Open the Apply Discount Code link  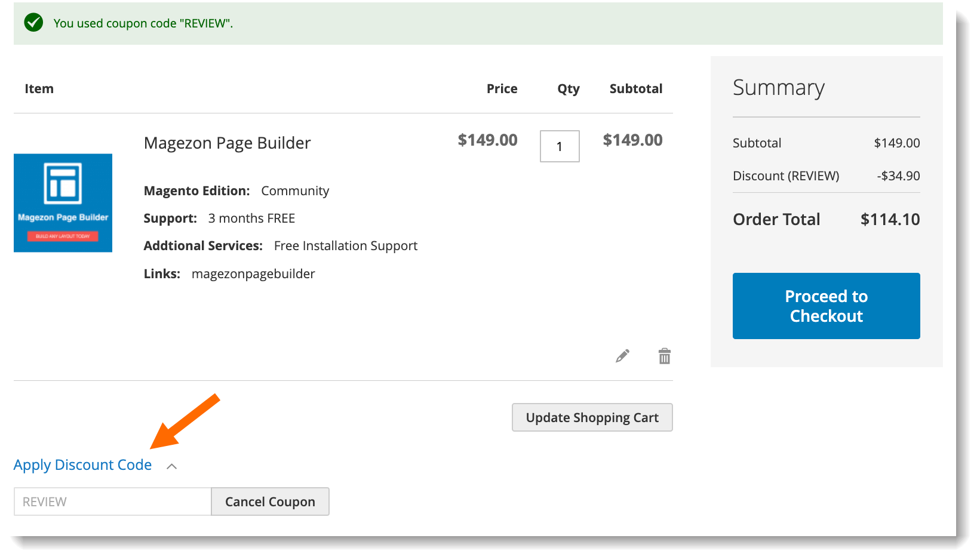coord(82,464)
